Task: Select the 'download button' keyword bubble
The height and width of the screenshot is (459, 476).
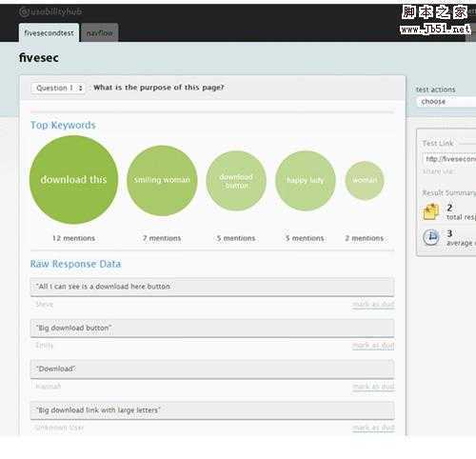Action: tap(236, 181)
